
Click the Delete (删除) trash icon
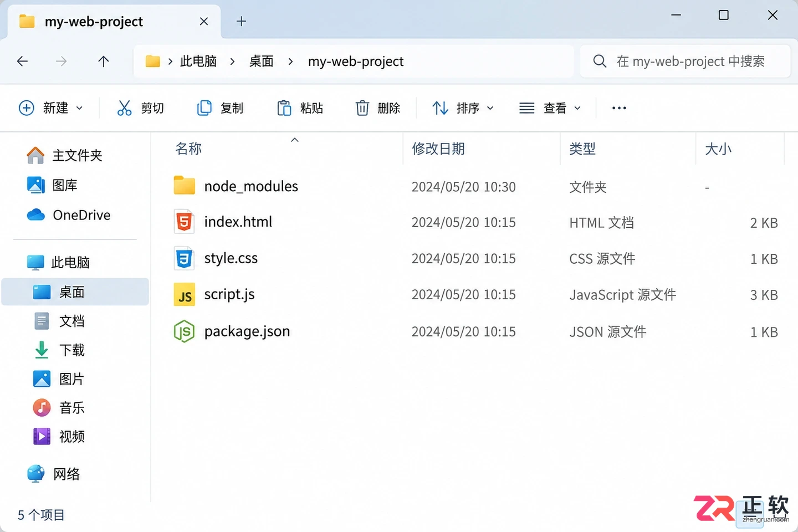point(362,108)
